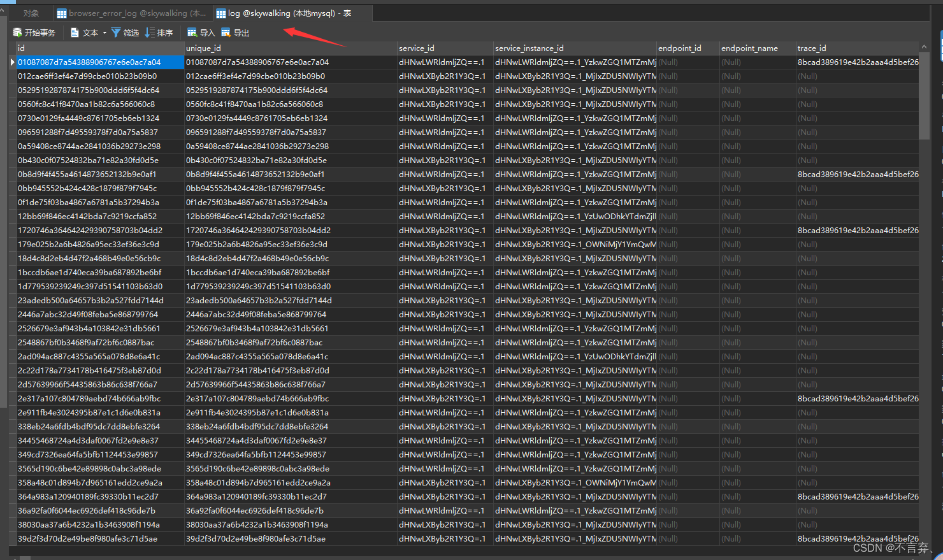Select id cell 364a983a120940189fc39330b11ec2d7

[x=100, y=497]
